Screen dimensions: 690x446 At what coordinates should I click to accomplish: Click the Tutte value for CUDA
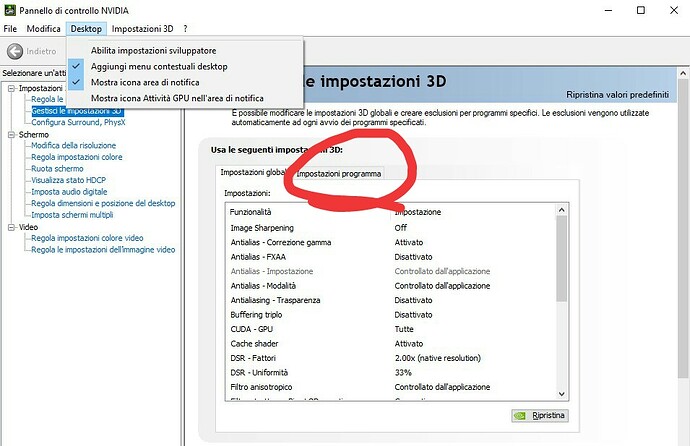404,329
